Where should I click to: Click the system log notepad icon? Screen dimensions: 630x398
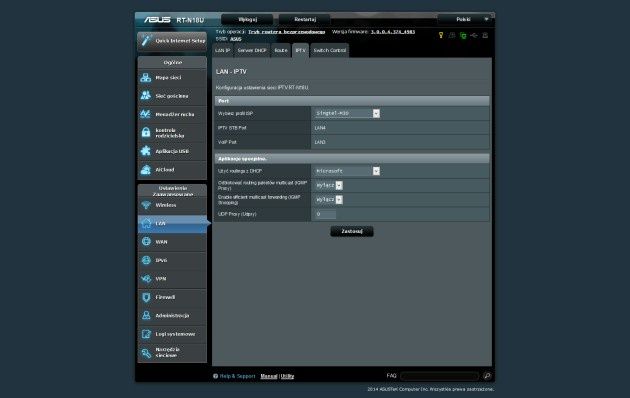click(x=146, y=334)
